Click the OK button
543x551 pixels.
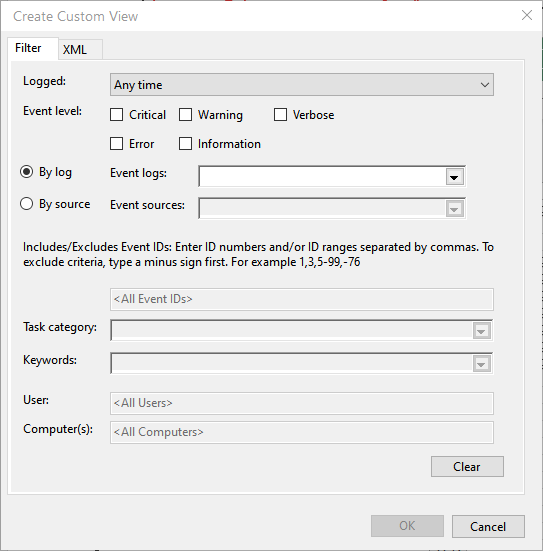click(x=407, y=526)
